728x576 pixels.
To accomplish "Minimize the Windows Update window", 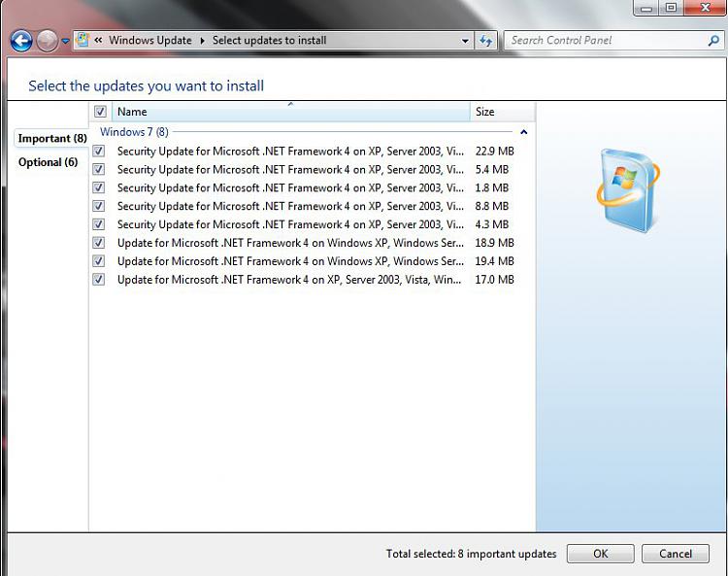I will coord(646,9).
